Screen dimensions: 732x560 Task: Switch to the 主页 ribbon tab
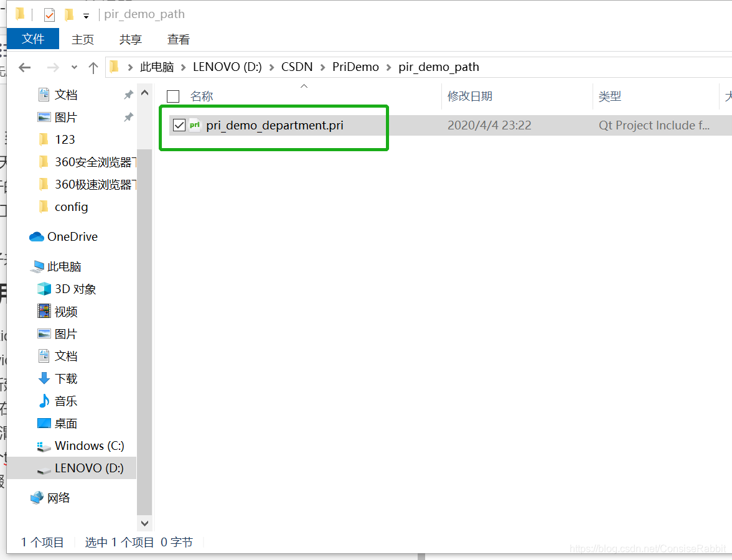83,39
